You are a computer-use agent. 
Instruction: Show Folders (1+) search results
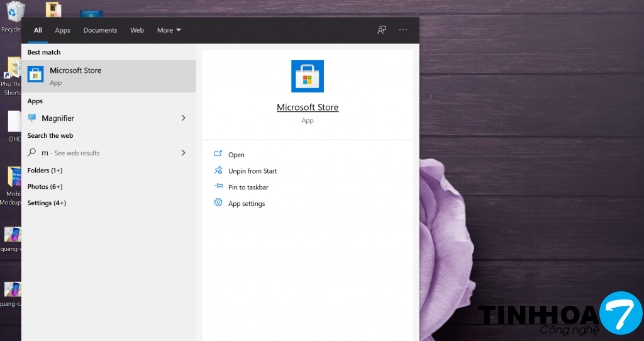45,170
